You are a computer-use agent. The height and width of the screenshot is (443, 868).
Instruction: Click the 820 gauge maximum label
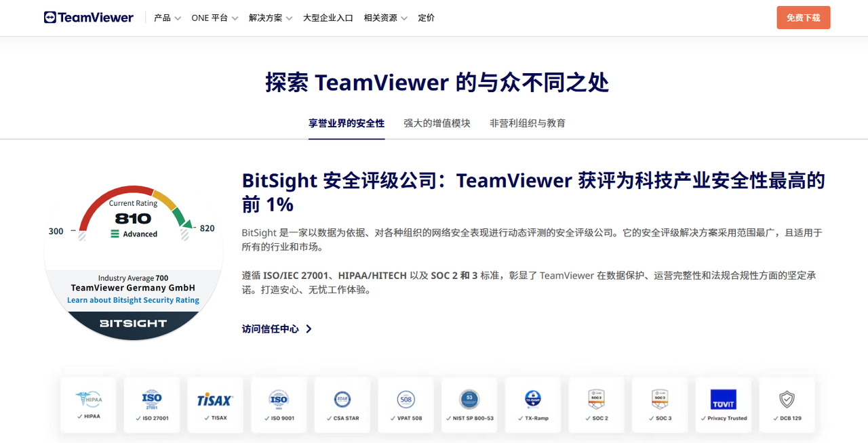point(207,228)
